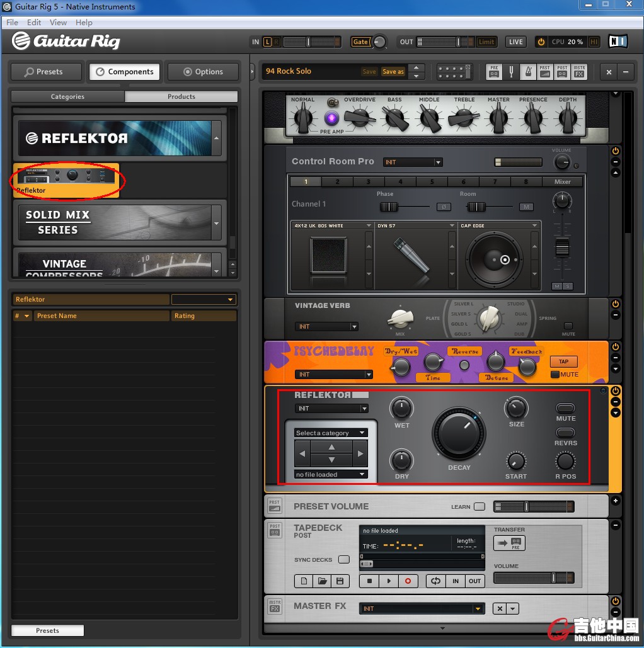Open the tuner from the toolbar

(x=511, y=72)
